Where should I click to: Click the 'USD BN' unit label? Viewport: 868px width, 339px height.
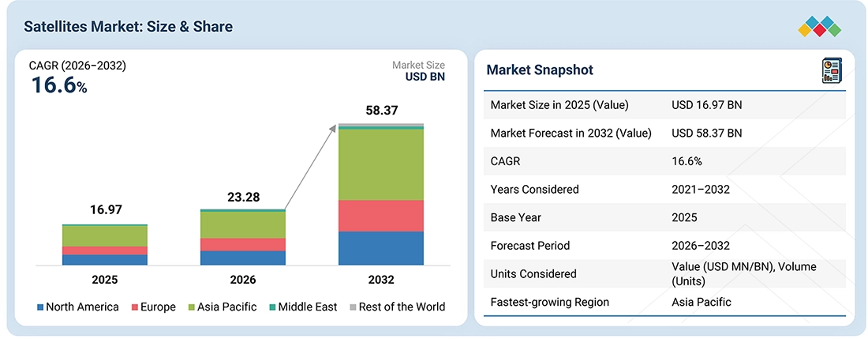click(x=425, y=77)
